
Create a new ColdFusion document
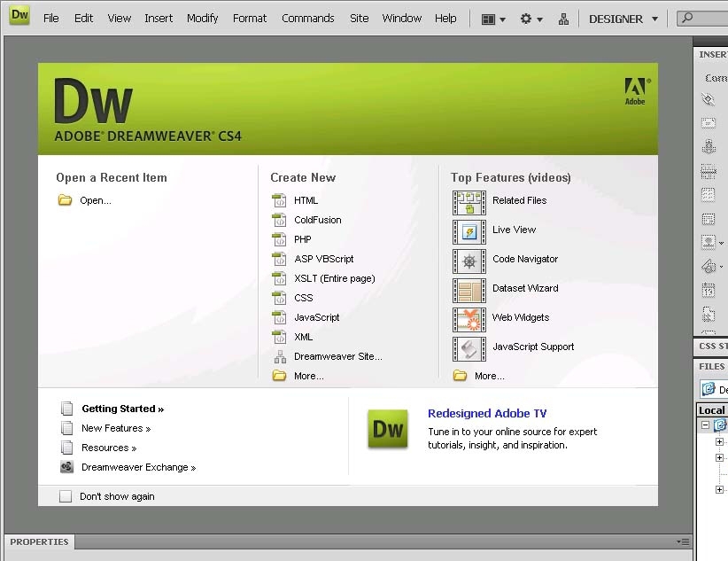point(318,220)
